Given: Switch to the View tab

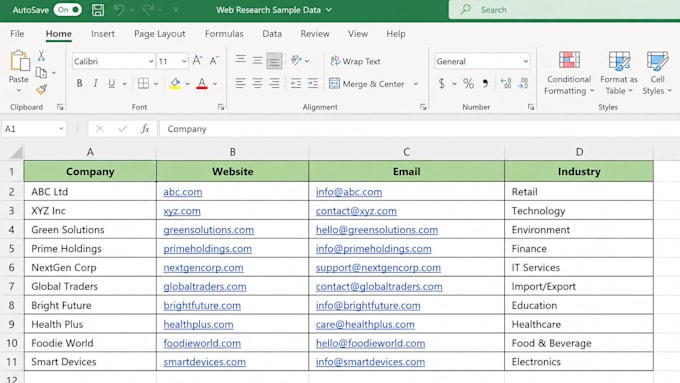Looking at the screenshot, I should point(358,33).
